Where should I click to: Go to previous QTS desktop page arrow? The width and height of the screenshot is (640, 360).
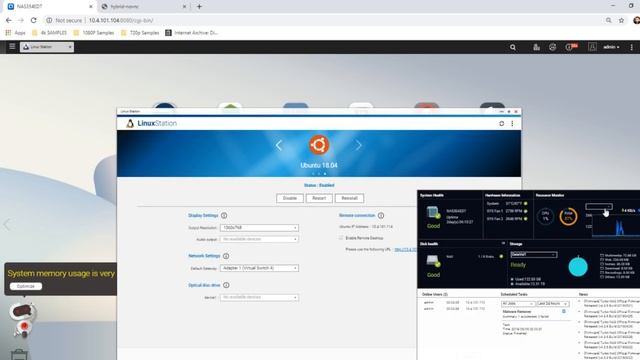(7, 224)
